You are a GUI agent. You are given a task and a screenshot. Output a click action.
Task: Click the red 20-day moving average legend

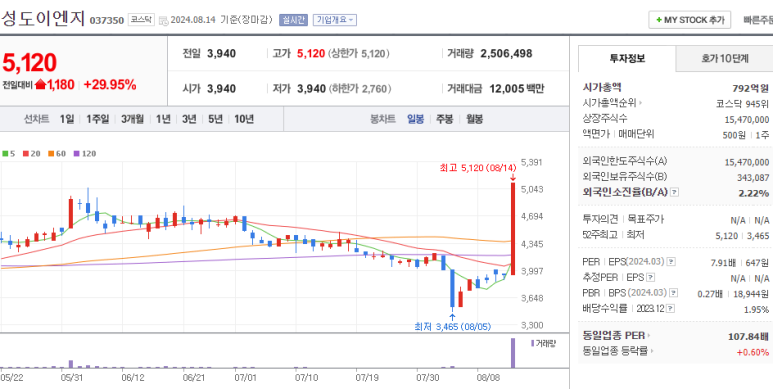pos(31,154)
